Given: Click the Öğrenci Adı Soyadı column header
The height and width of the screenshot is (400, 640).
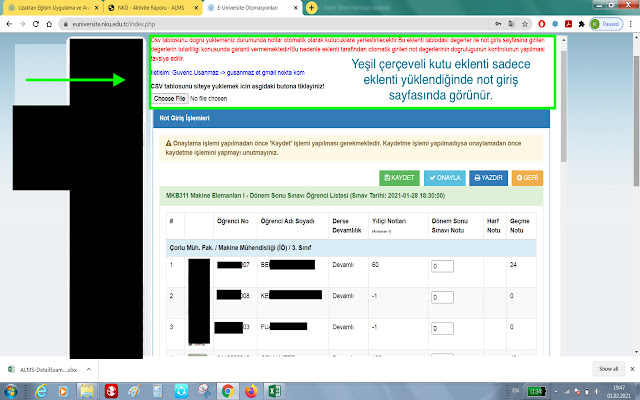Looking at the screenshot, I should click(x=287, y=221).
